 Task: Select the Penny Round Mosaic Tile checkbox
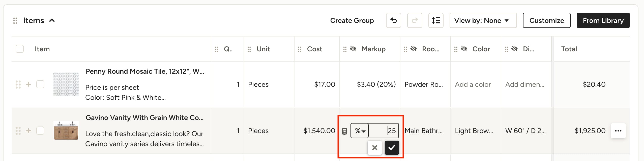click(x=40, y=84)
